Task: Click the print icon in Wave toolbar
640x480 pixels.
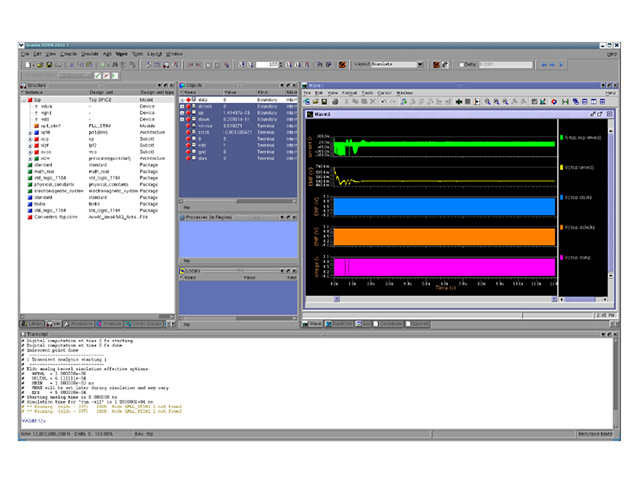Action: pos(336,101)
